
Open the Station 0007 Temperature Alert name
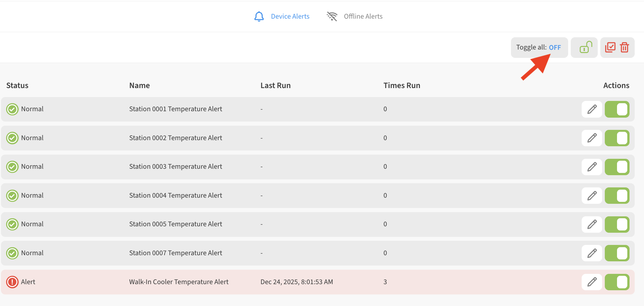[175, 253]
